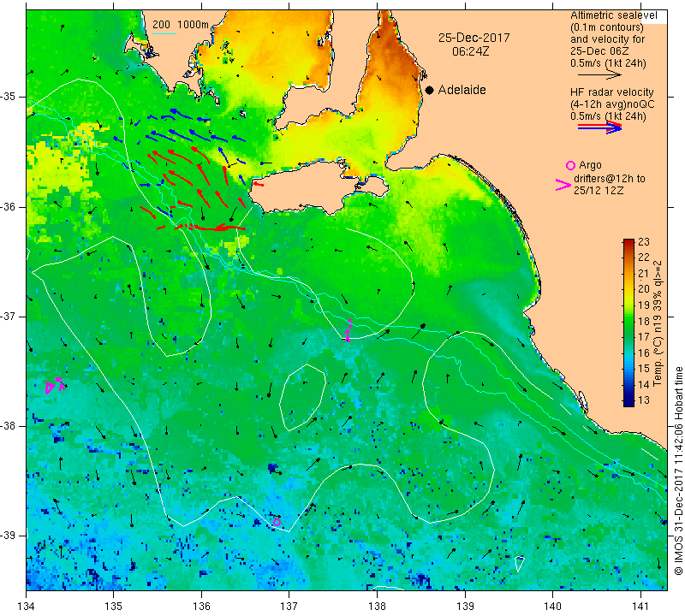
Task: Click the -39 latitude axis label
Action: [9, 536]
